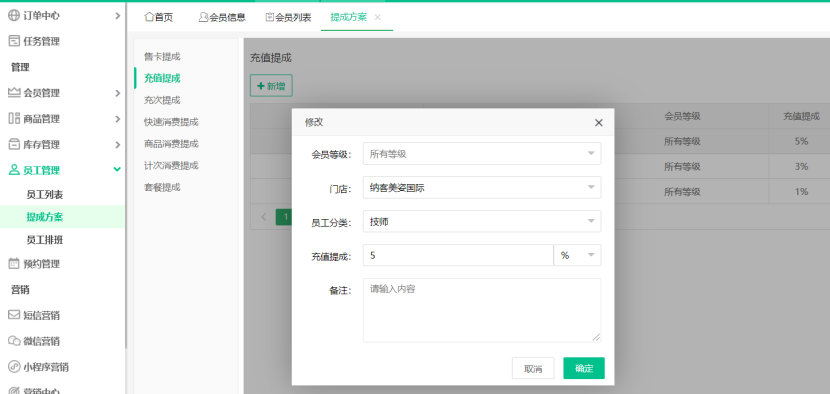Viewport: 830px width, 394px height.
Task: Click the 员工管理 person icon
Action: [14, 170]
